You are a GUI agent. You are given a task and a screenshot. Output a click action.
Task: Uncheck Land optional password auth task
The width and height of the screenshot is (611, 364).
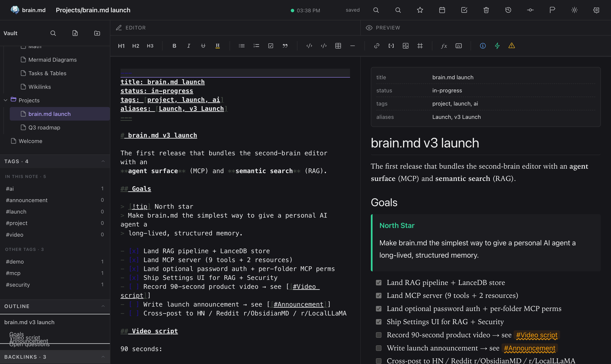379,308
